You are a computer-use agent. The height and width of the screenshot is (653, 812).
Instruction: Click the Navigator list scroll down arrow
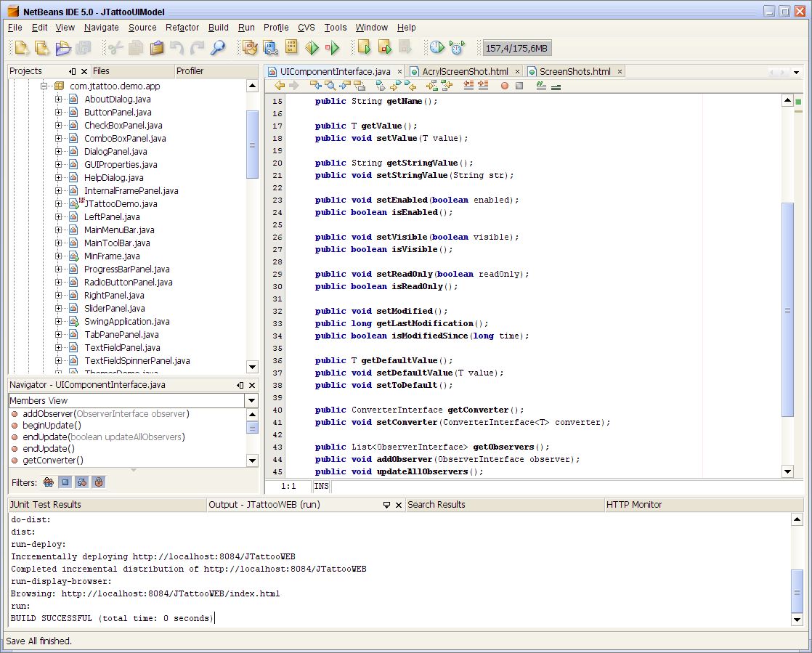tap(252, 461)
